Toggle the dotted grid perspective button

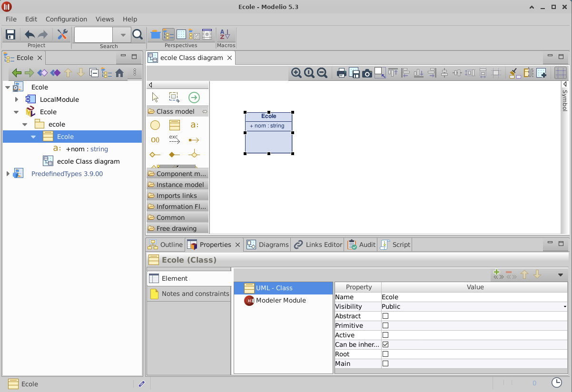[181, 34]
